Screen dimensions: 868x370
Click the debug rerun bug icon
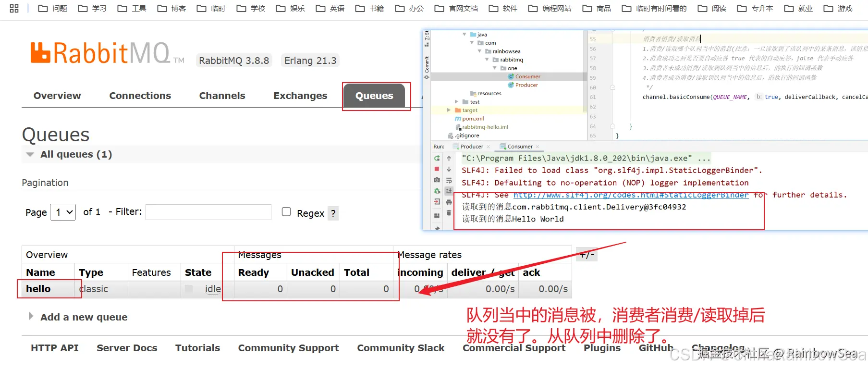click(437, 191)
